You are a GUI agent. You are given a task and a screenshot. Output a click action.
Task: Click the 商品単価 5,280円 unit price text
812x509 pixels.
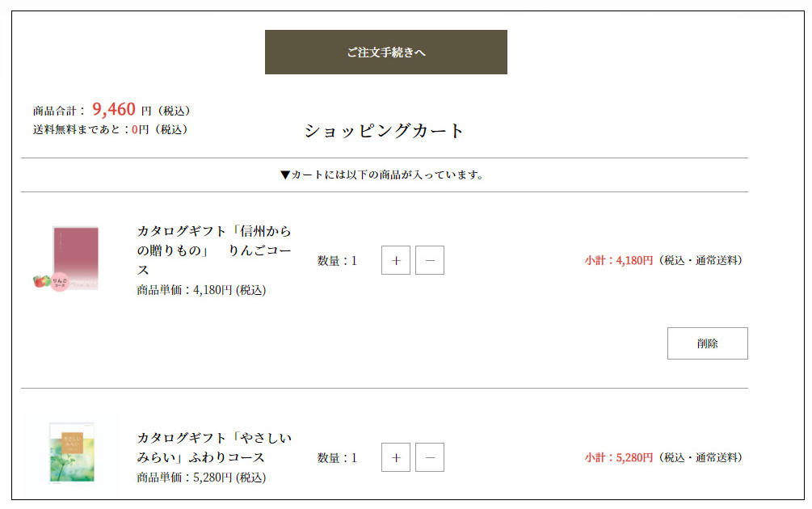[x=201, y=477]
